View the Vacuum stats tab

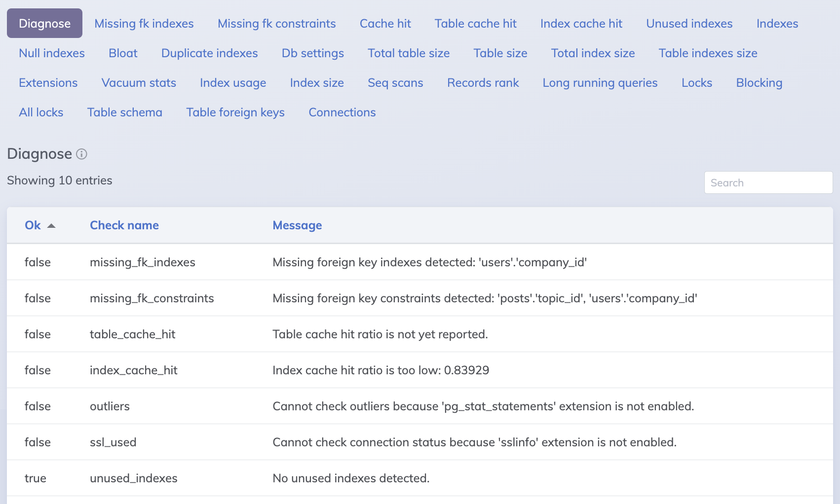139,83
